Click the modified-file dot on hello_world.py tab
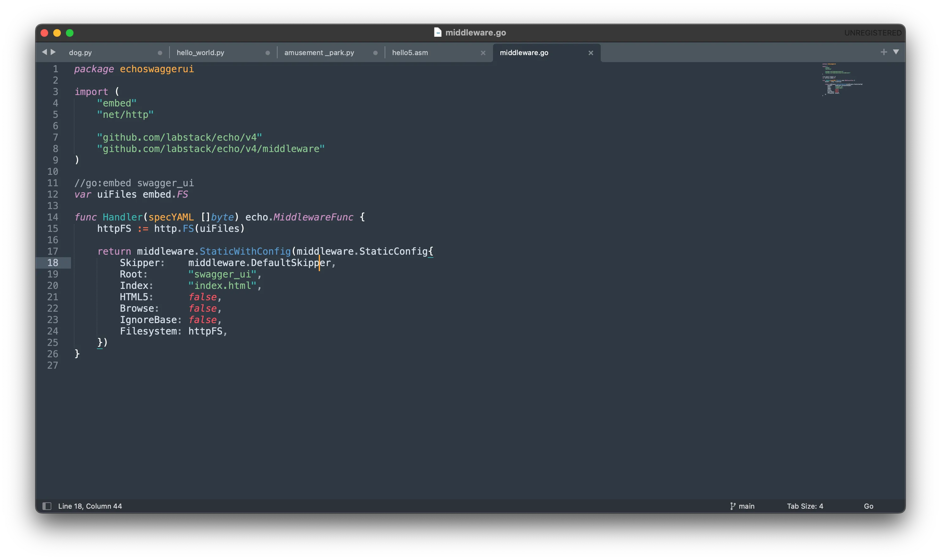The width and height of the screenshot is (941, 560). pyautogui.click(x=268, y=53)
